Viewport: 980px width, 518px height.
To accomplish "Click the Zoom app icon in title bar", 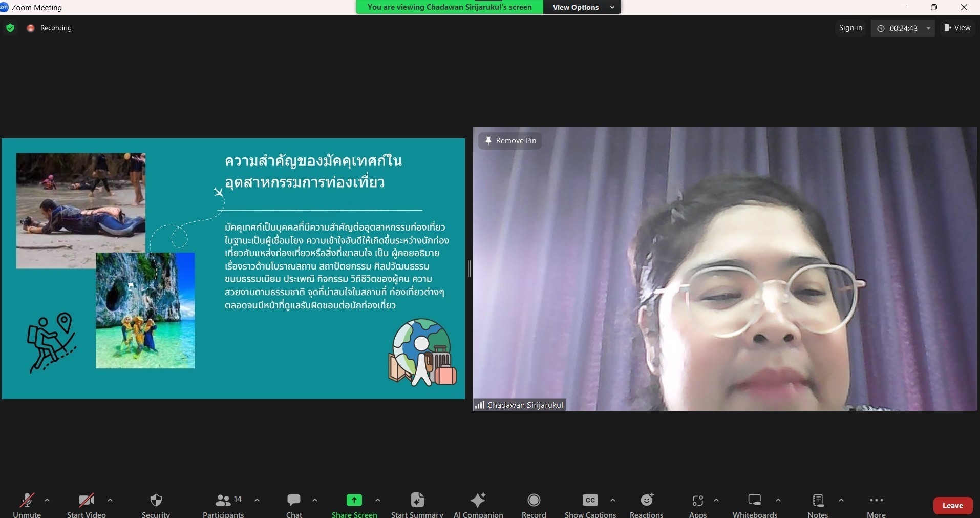I will pos(4,7).
